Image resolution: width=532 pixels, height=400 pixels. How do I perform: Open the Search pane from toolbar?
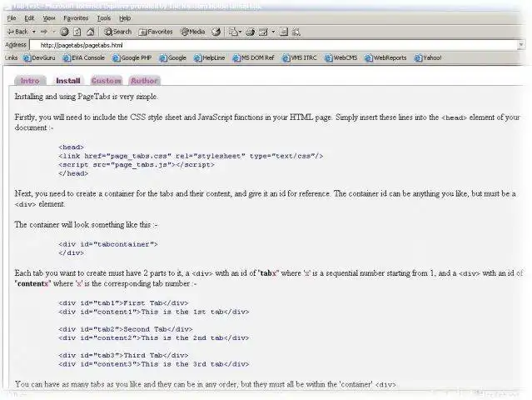[117, 32]
